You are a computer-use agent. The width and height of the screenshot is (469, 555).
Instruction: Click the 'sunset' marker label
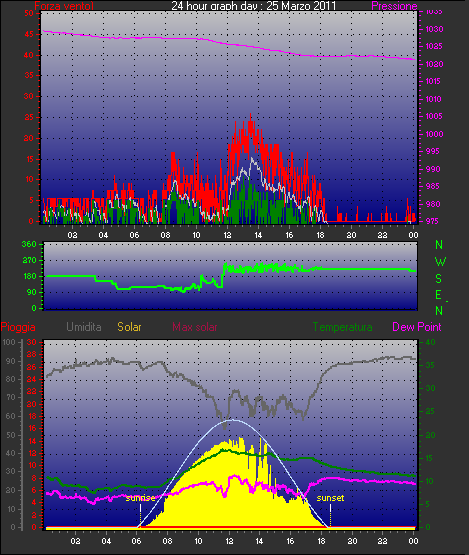click(x=330, y=498)
